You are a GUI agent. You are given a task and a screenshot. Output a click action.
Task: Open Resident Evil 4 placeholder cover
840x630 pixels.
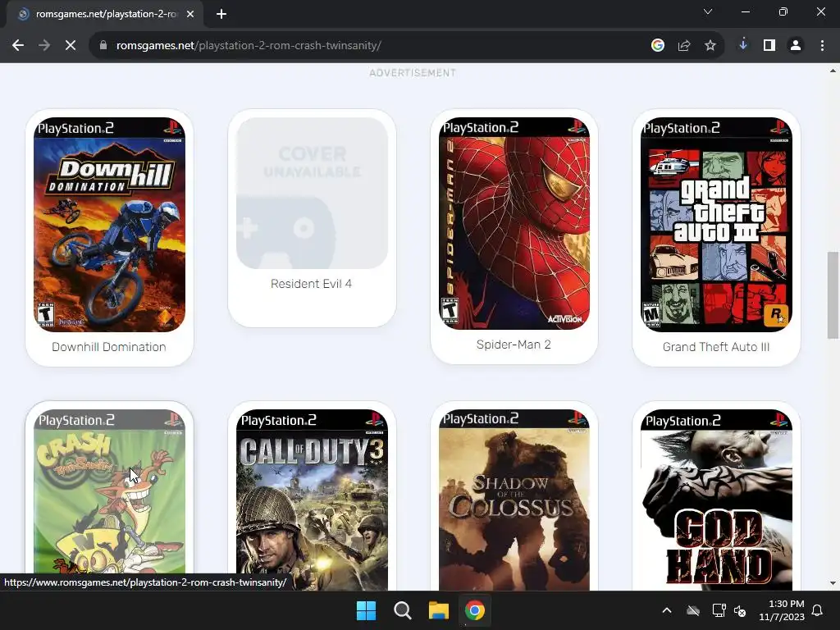(x=312, y=194)
